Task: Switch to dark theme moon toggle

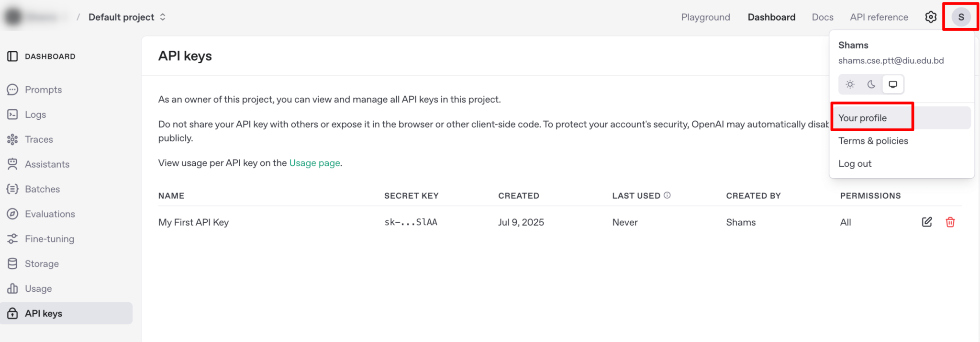Action: point(871,84)
